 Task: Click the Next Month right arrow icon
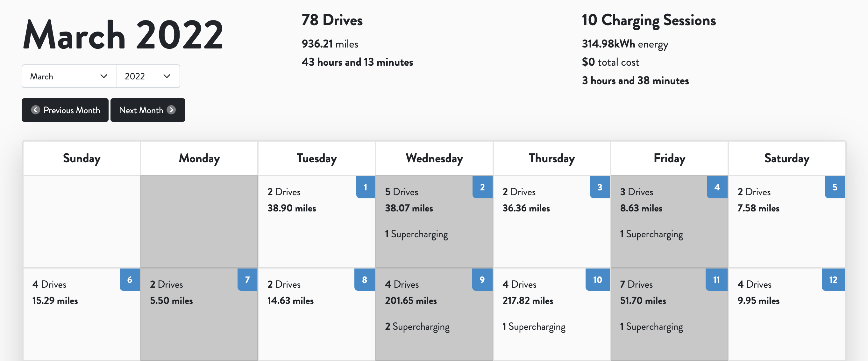(171, 110)
